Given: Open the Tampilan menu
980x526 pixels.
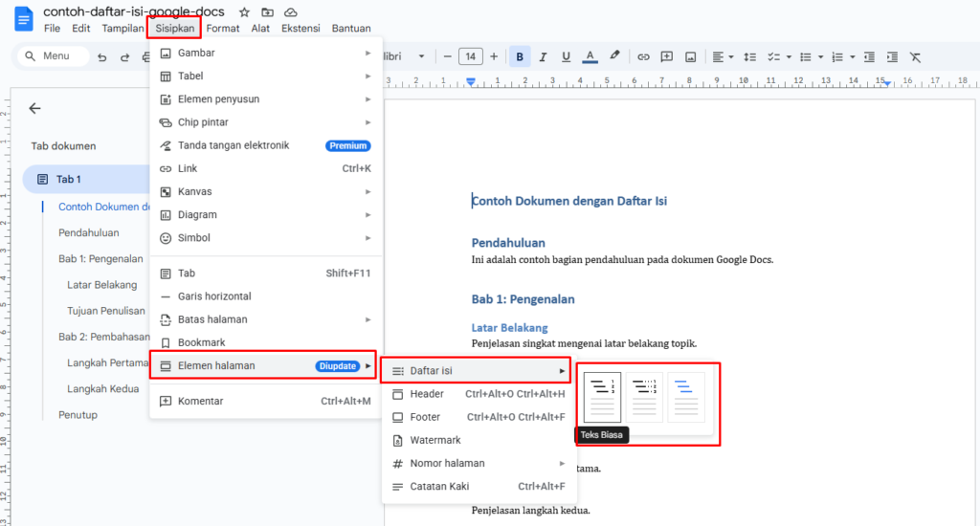Looking at the screenshot, I should click(x=122, y=28).
